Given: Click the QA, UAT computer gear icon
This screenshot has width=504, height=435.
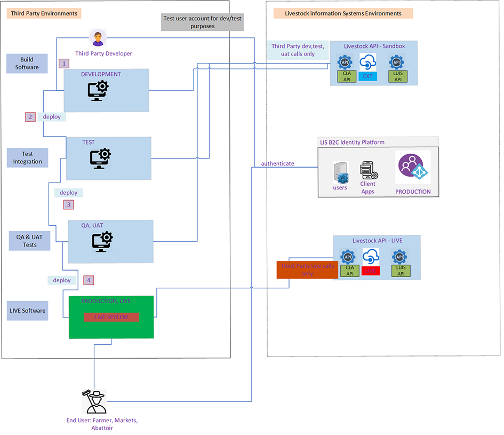Looking at the screenshot, I should [102, 241].
